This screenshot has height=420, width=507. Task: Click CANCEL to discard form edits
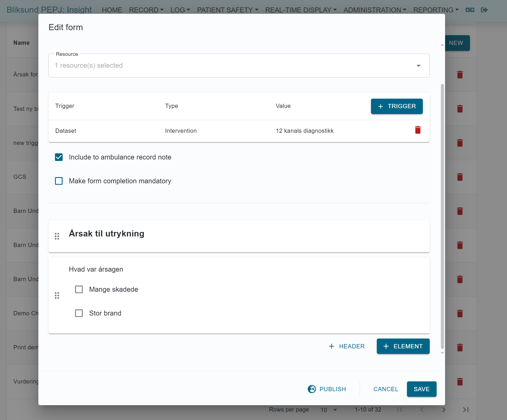pos(386,389)
